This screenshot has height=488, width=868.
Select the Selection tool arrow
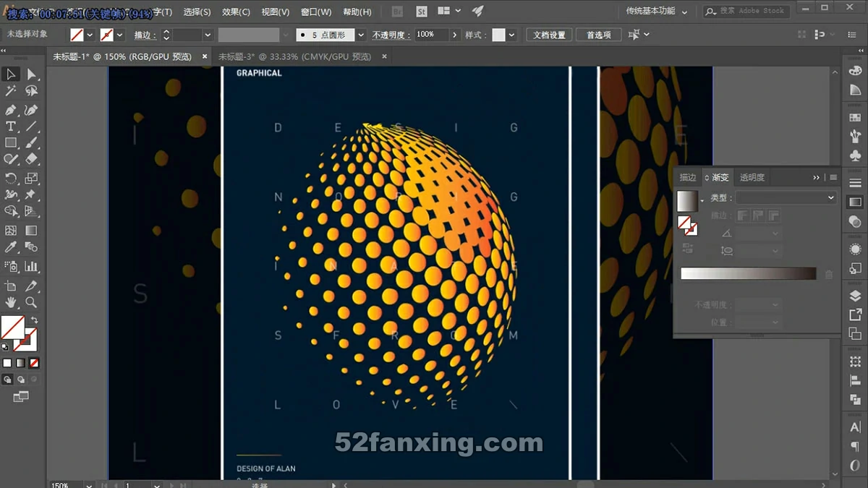pos(11,74)
